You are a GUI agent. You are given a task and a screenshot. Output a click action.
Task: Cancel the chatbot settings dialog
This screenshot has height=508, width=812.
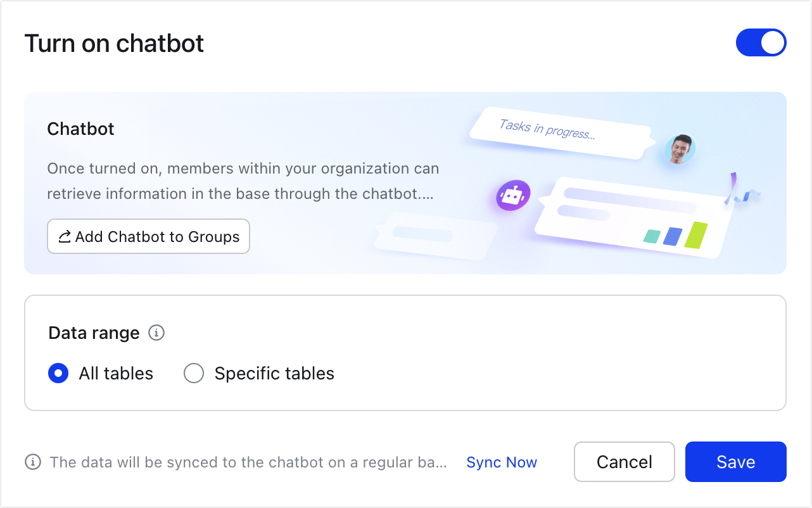[x=625, y=462]
